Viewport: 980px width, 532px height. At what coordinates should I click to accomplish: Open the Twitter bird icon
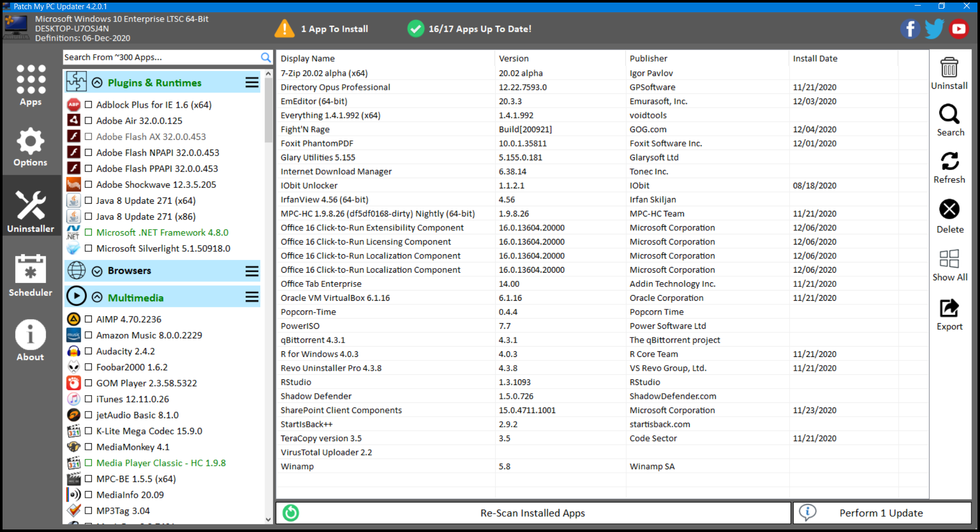(934, 29)
